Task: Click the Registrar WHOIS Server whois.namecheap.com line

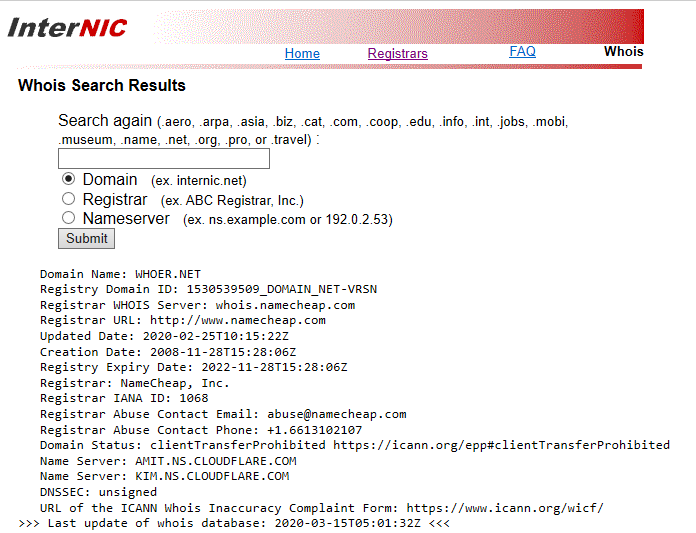Action: pyautogui.click(x=198, y=305)
